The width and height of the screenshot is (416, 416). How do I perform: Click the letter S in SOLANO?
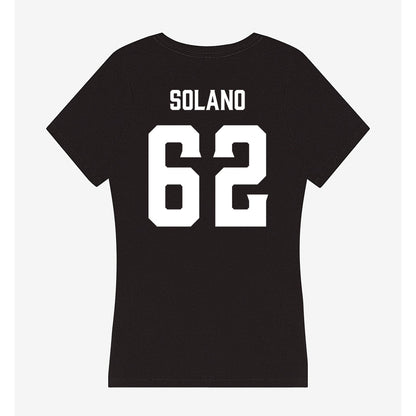(x=175, y=101)
